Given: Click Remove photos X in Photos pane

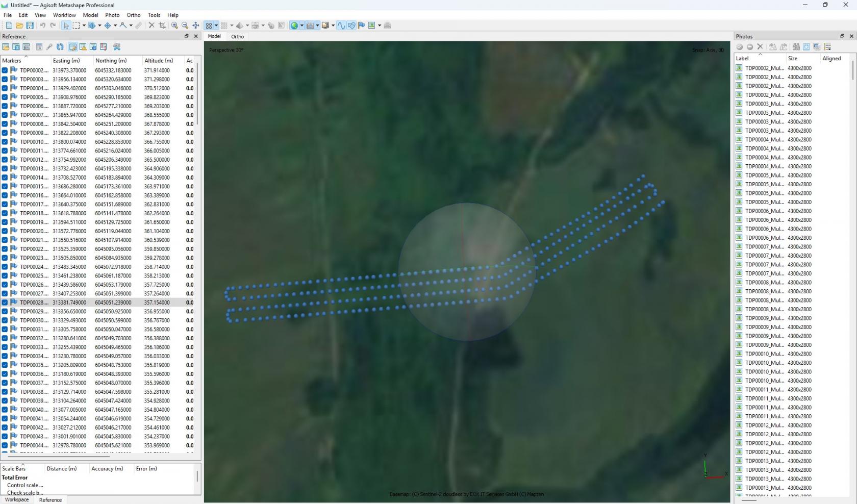Looking at the screenshot, I should pyautogui.click(x=760, y=47).
